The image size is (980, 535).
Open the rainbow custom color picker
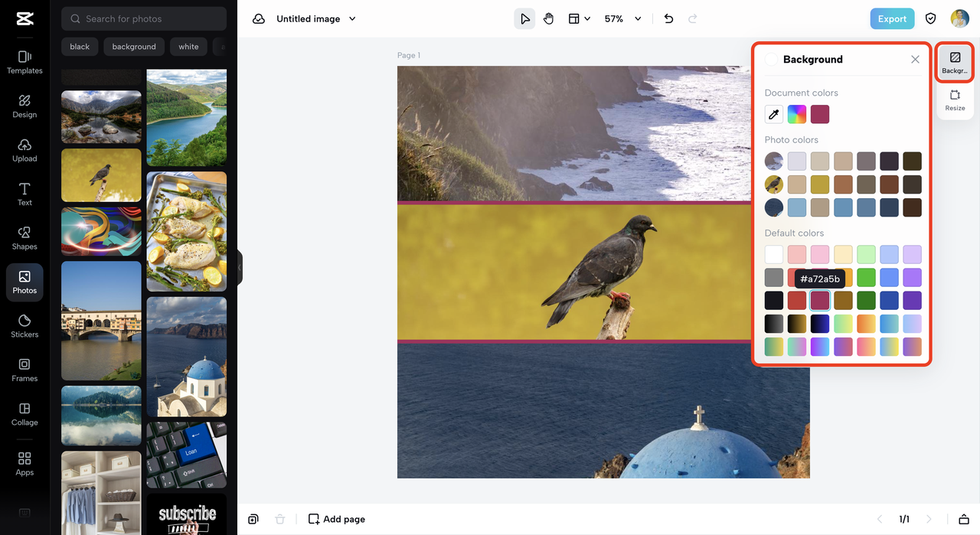pos(797,115)
